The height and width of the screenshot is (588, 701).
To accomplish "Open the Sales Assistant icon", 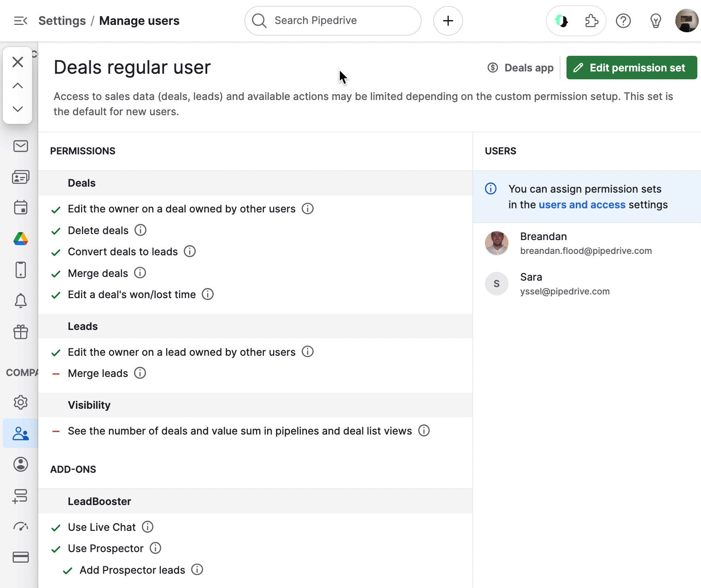I will click(x=561, y=21).
